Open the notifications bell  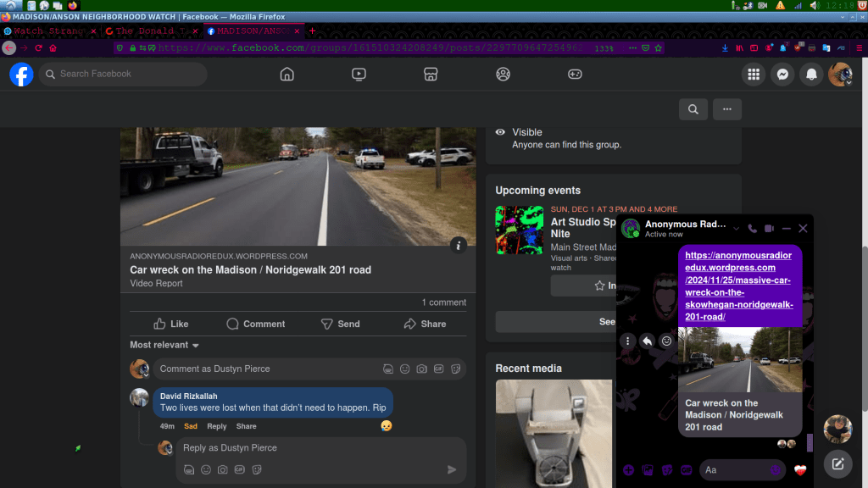point(812,75)
